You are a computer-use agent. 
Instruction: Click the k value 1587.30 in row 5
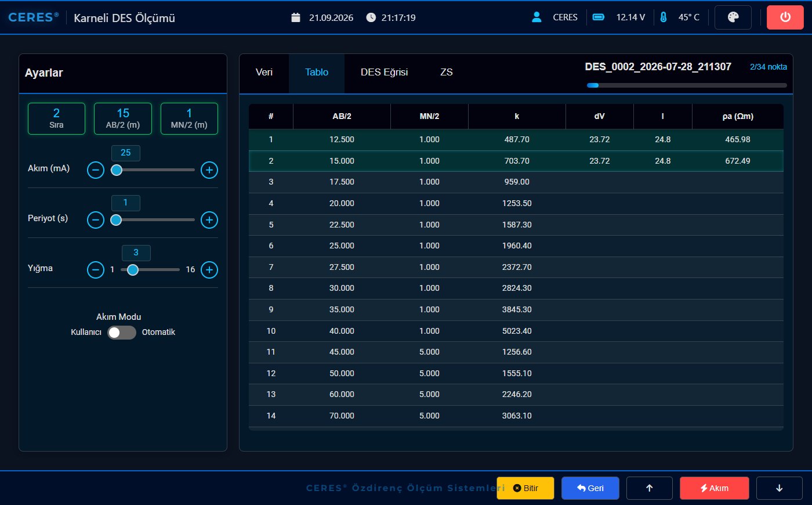coord(517,225)
